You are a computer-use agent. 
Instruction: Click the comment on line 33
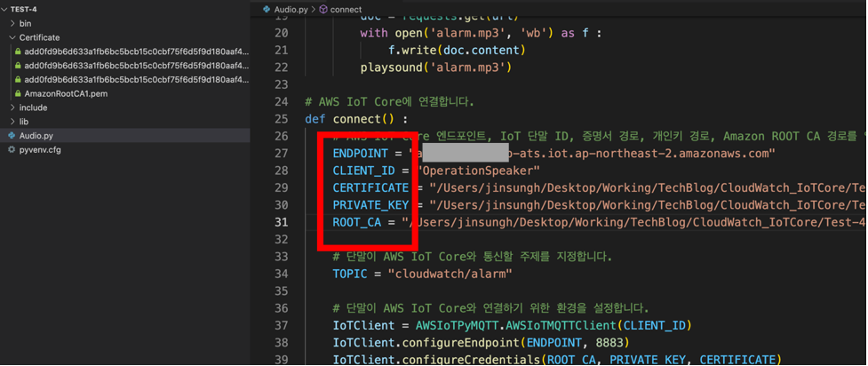[472, 257]
